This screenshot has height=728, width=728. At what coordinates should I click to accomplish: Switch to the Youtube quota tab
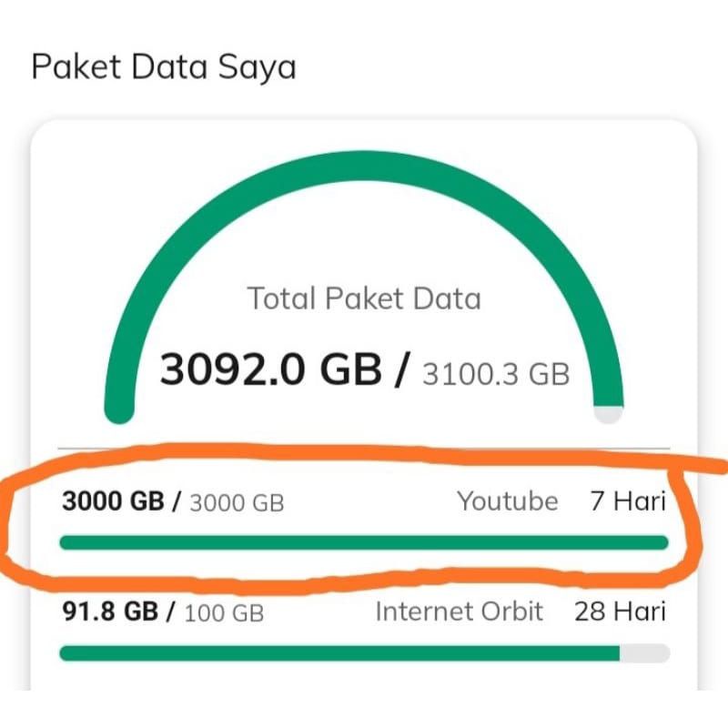click(x=508, y=501)
